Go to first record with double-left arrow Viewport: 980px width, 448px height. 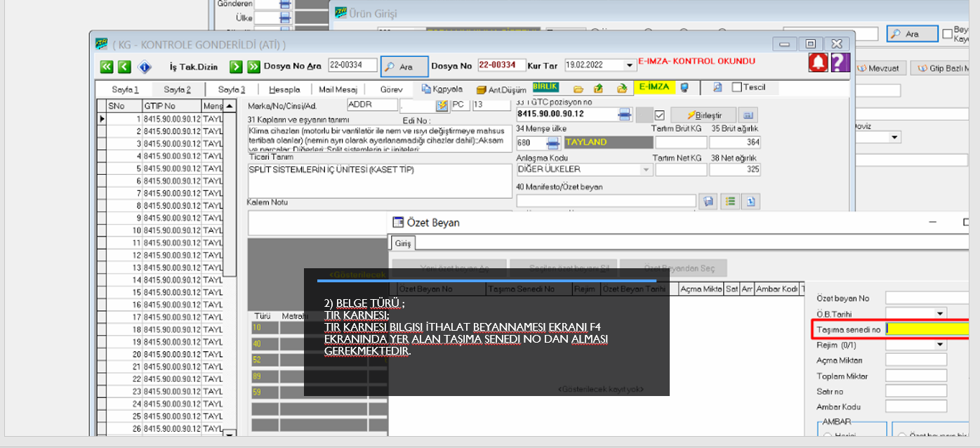[x=106, y=67]
